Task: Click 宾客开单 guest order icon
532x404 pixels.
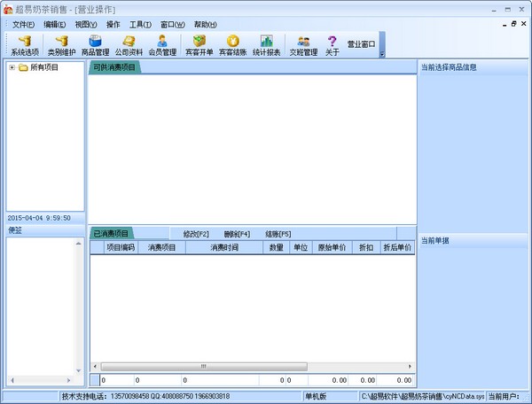Action: click(x=199, y=41)
